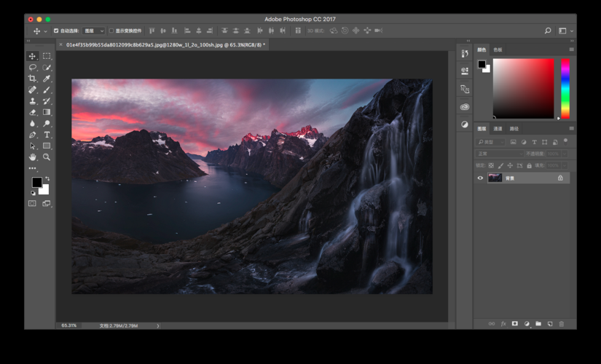Select the Lasso tool
Screen dimensions: 601x364
click(x=32, y=67)
